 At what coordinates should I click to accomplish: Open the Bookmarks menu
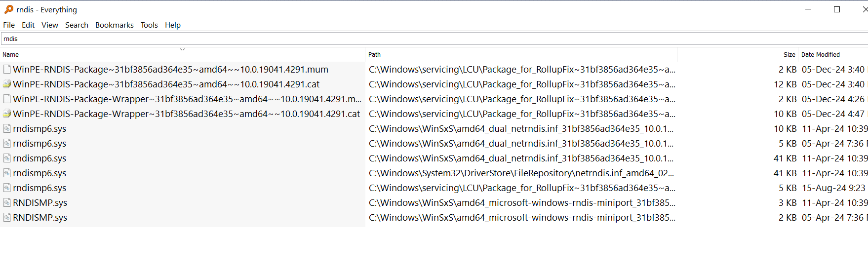pyautogui.click(x=115, y=25)
